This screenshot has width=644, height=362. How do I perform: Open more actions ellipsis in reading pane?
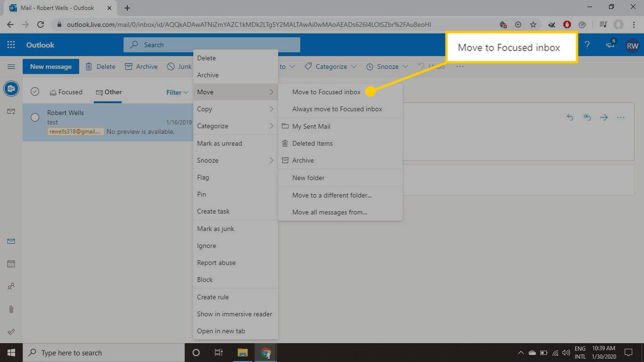(x=621, y=117)
